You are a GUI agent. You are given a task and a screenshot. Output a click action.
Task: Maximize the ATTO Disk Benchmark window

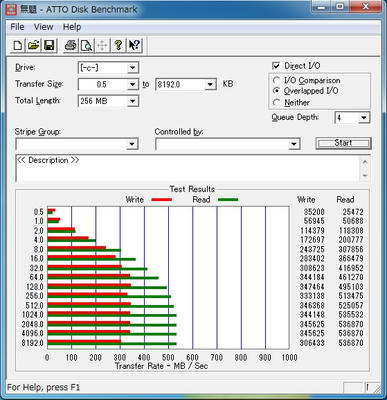340,6
